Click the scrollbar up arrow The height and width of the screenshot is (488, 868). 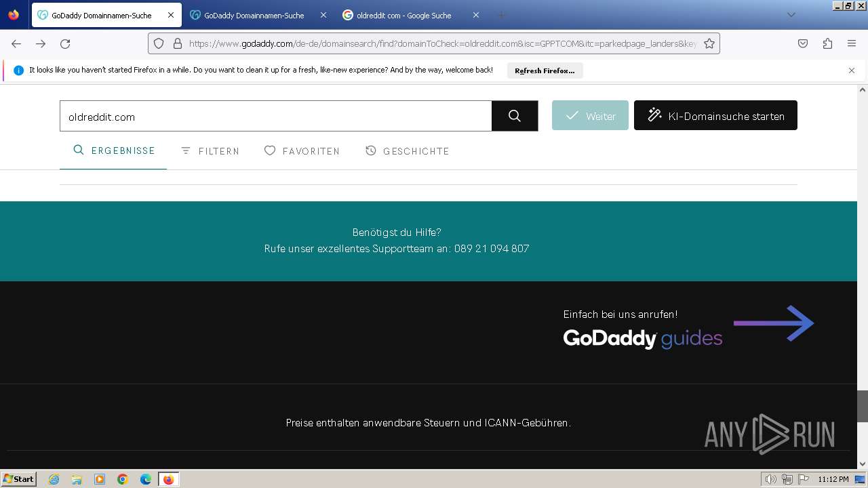[x=863, y=89]
